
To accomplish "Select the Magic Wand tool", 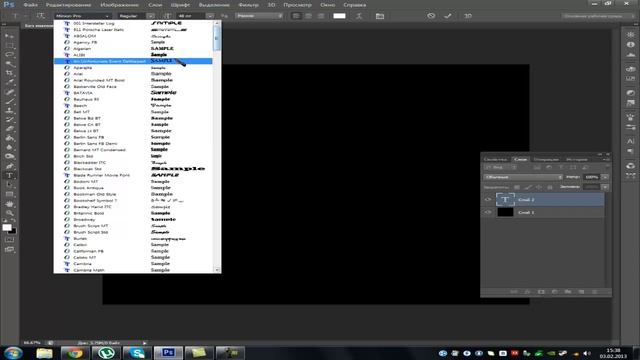I will (x=9, y=64).
